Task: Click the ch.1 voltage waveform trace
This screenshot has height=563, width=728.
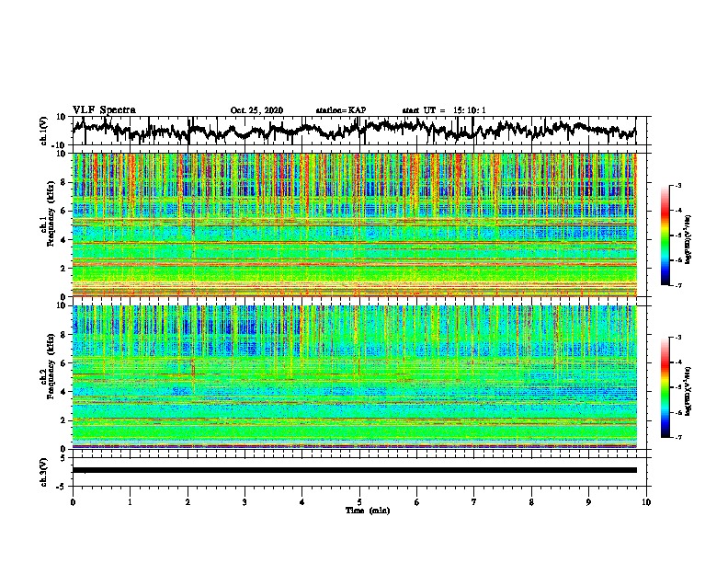Action: pos(354,130)
